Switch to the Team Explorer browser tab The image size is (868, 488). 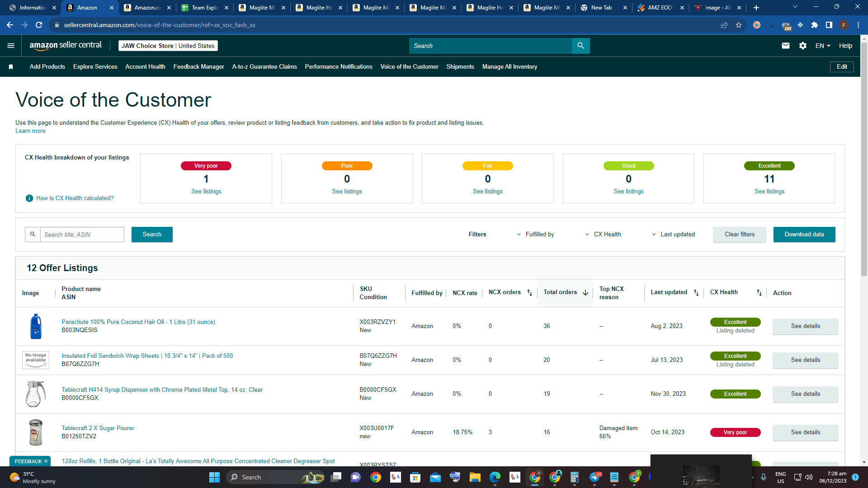pos(205,8)
